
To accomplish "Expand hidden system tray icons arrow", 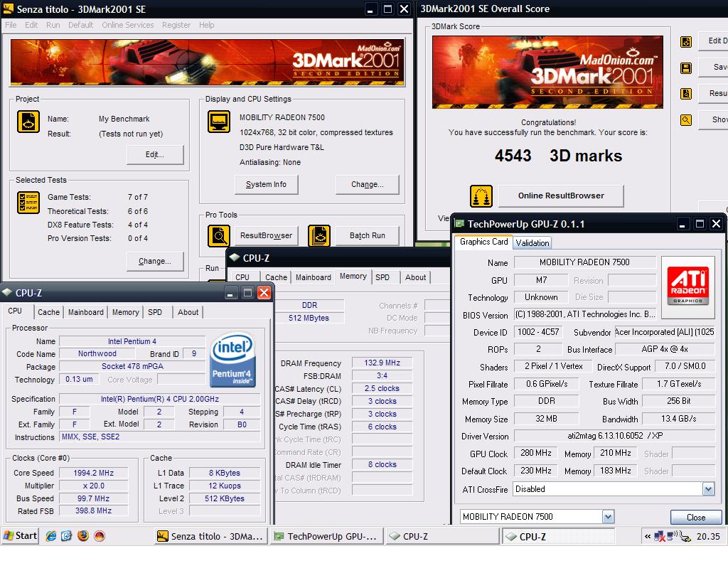I will click(647, 537).
